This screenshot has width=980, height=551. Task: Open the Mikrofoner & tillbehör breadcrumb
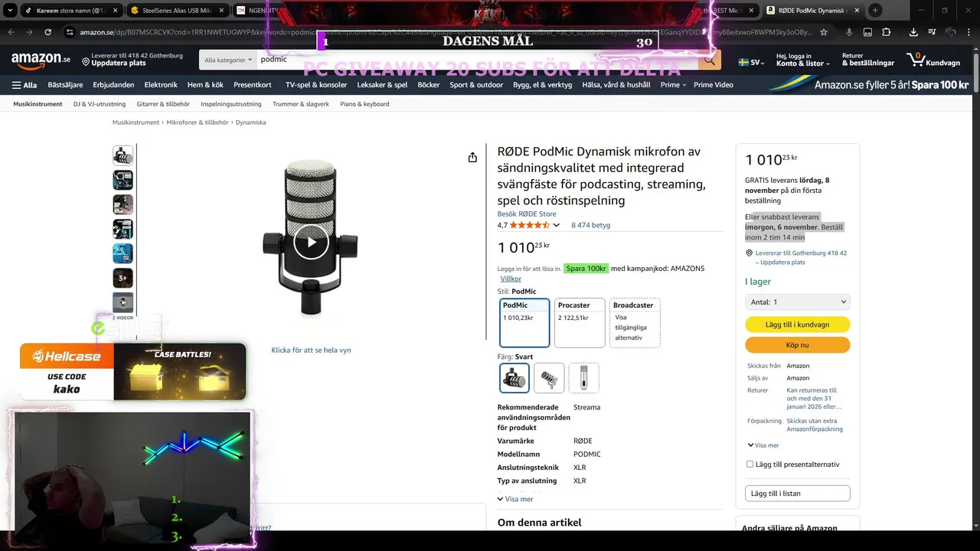(x=198, y=122)
